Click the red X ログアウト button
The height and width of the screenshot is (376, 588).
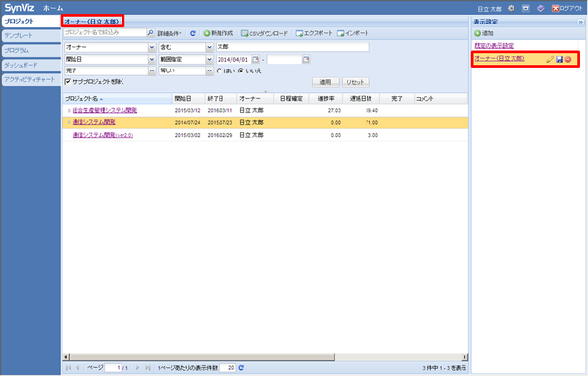(x=567, y=8)
